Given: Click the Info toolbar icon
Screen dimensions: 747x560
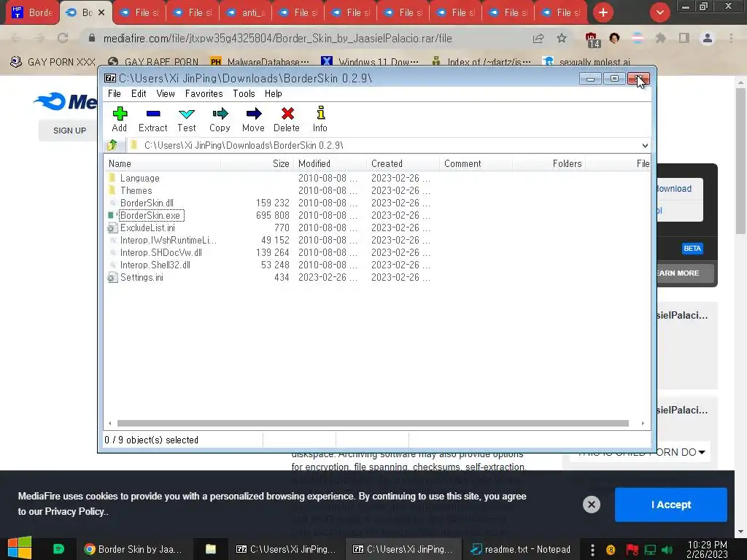Looking at the screenshot, I should [320, 119].
